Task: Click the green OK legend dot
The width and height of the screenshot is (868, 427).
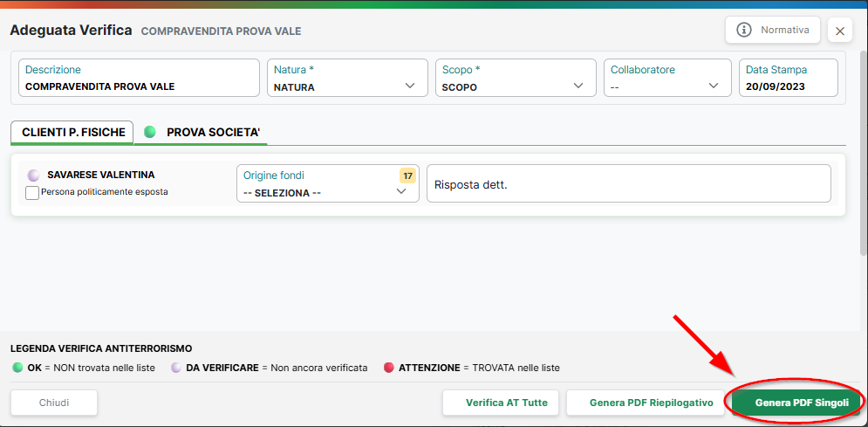Action: tap(17, 368)
